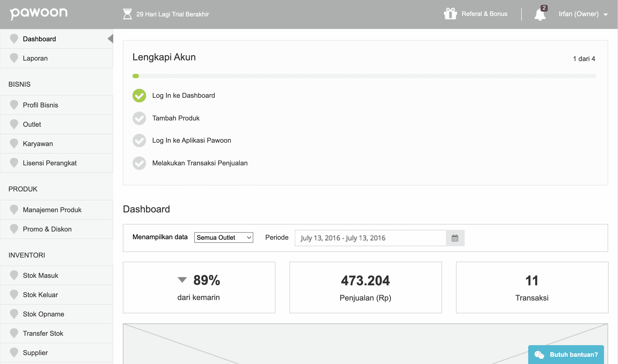Viewport: 618px width, 364px height.
Task: Collapse sidebar using the left arrow
Action: [110, 39]
